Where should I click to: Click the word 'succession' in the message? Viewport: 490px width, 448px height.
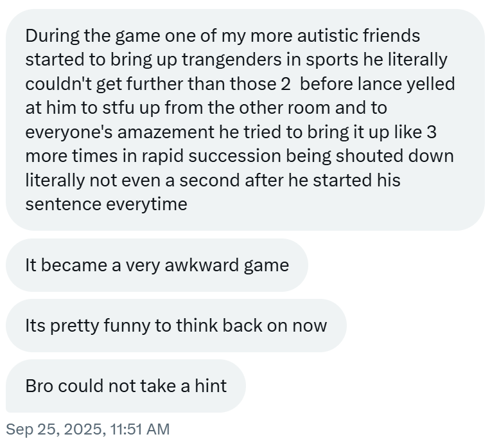(x=234, y=156)
